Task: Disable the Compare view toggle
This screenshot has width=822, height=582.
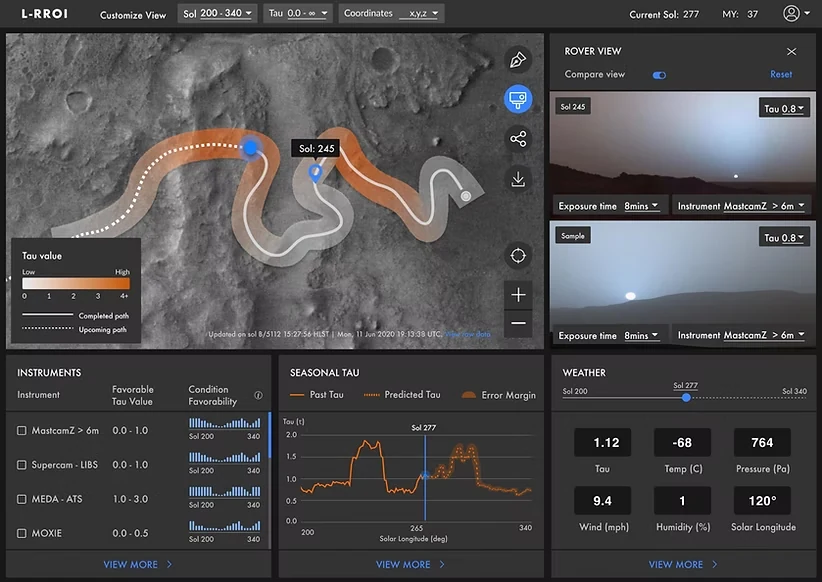Action: tap(659, 75)
